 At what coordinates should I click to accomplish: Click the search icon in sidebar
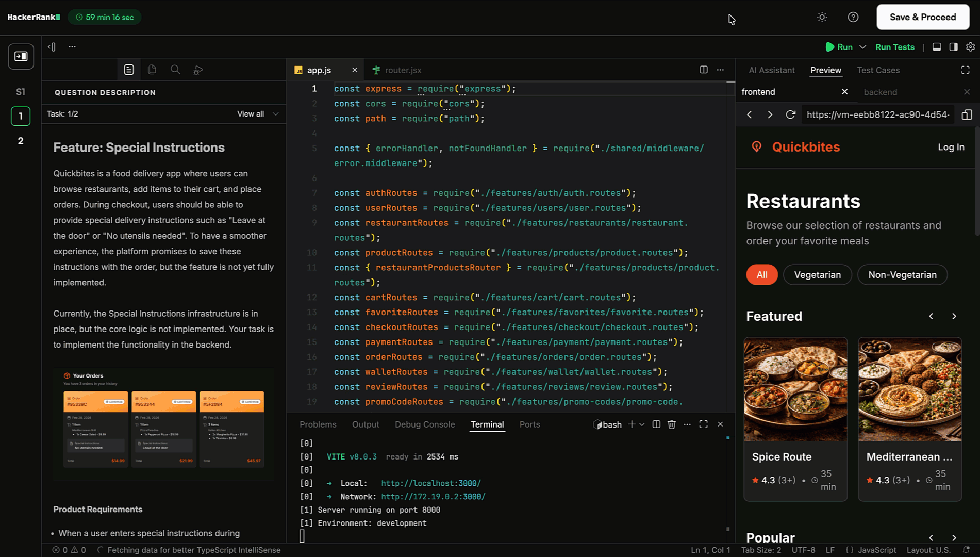175,70
